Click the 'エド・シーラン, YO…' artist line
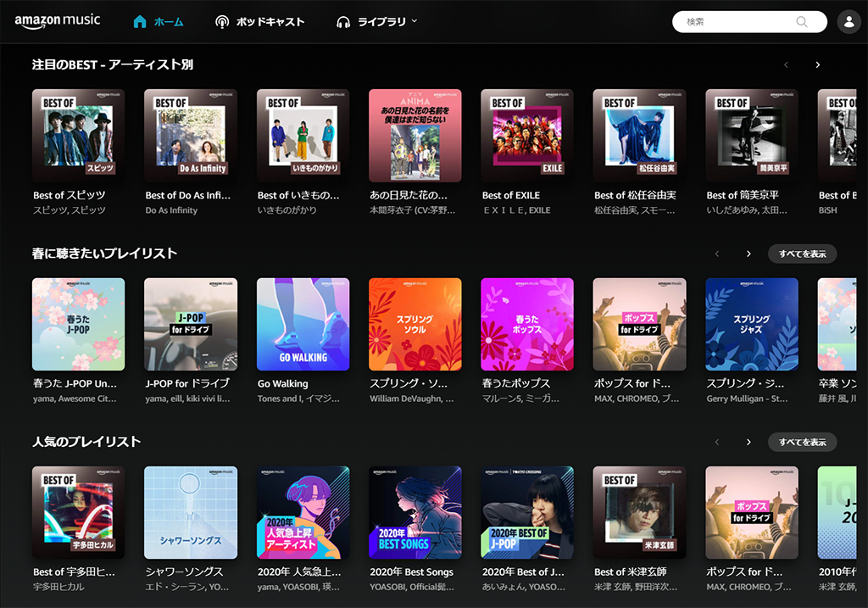Screen dimensions: 868x608 coord(187,587)
